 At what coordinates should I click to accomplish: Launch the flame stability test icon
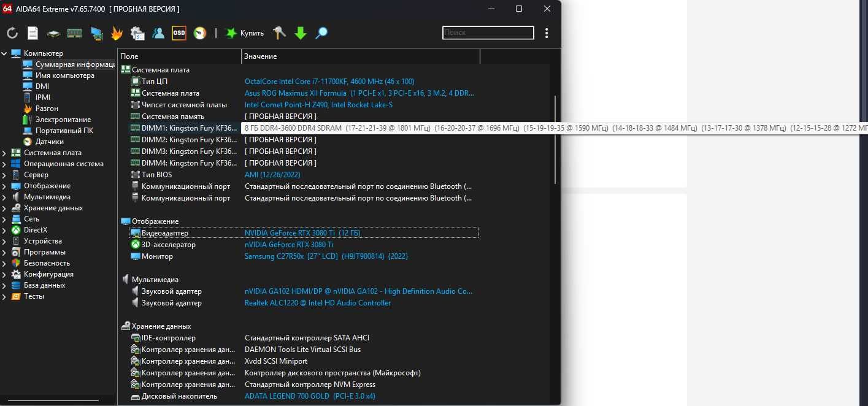coord(117,33)
